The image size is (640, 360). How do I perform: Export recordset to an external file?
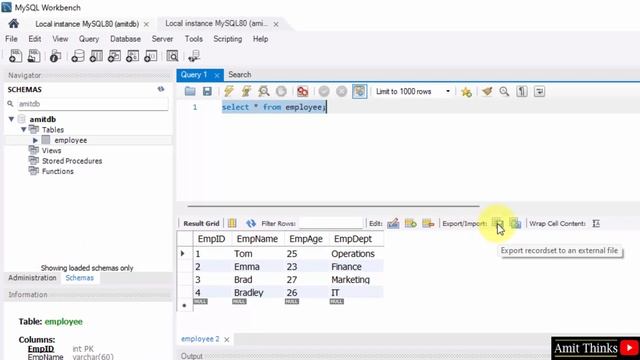point(498,223)
